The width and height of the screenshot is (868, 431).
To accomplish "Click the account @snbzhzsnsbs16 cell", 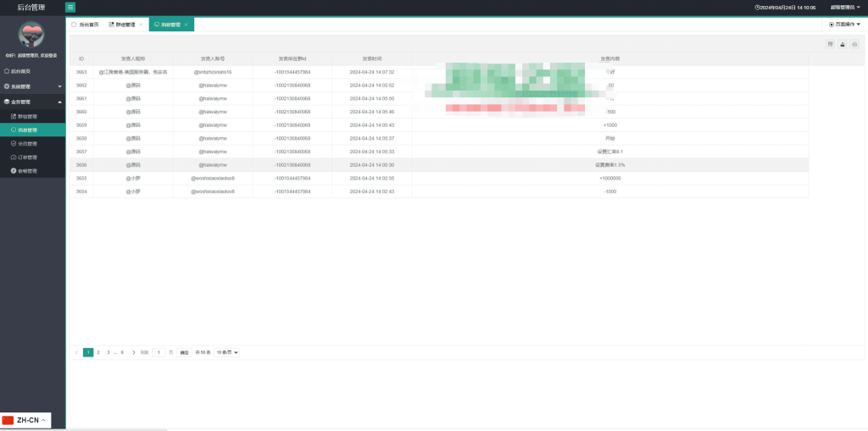I will (213, 72).
